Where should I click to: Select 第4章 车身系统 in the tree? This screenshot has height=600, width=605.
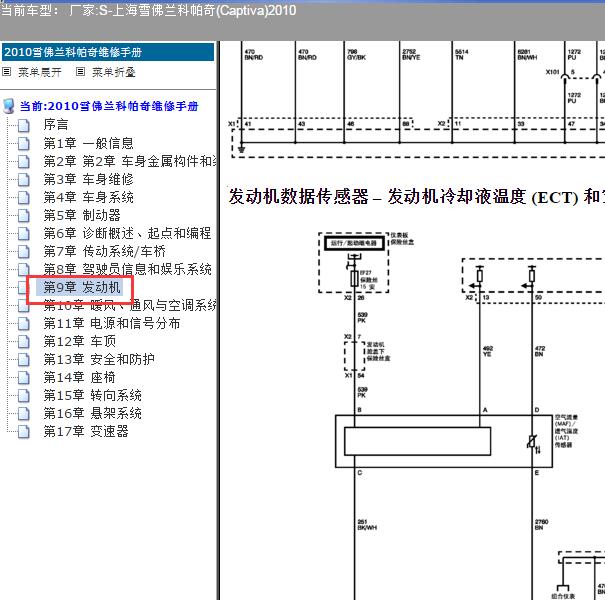(88, 197)
